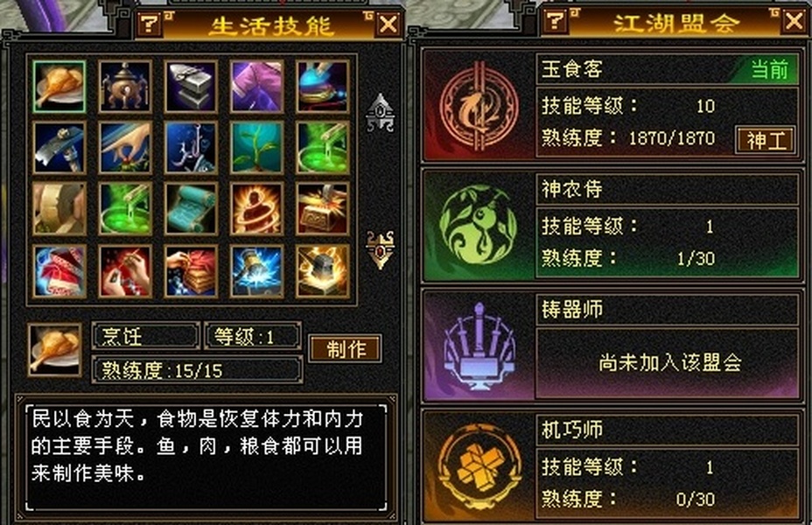Select the purple robe tailoring skill icon
Viewport: 812px width, 525px height.
(257, 87)
